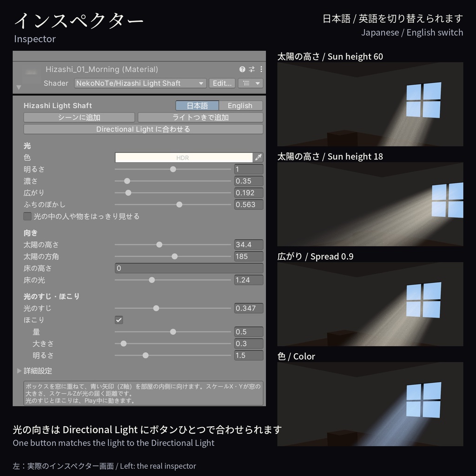
Task: Open the NekoNoTe/Hizashi Light Shaft shader dropdown
Action: (x=140, y=83)
